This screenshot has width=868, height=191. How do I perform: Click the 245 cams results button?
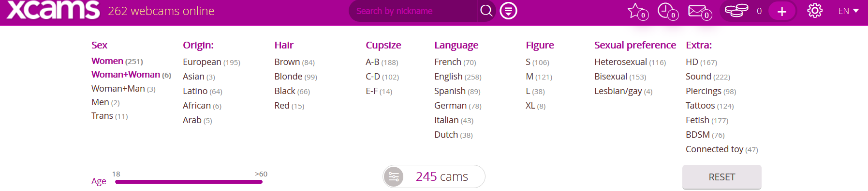click(434, 176)
